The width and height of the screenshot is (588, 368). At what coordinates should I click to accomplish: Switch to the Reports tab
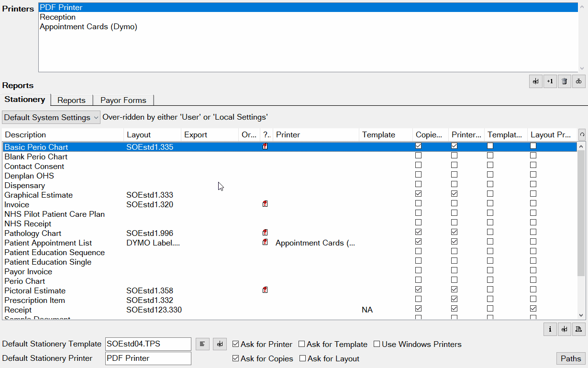[x=71, y=100]
